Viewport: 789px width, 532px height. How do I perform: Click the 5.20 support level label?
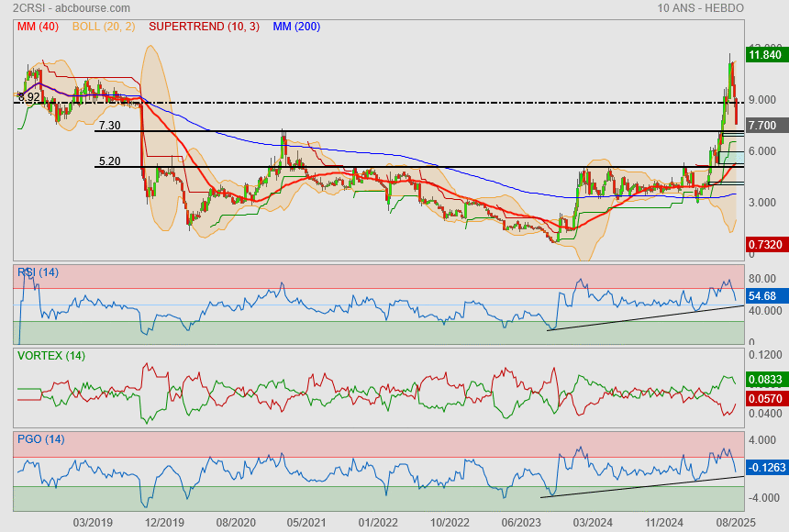tap(109, 161)
